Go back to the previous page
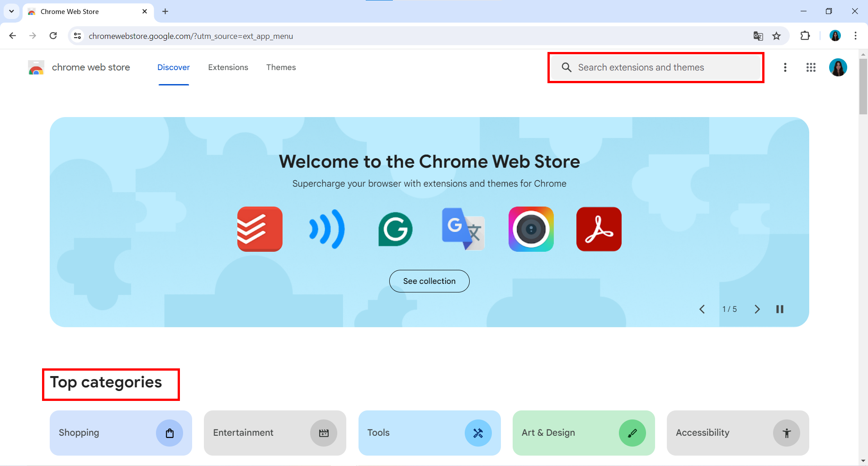This screenshot has height=466, width=868. [x=13, y=36]
